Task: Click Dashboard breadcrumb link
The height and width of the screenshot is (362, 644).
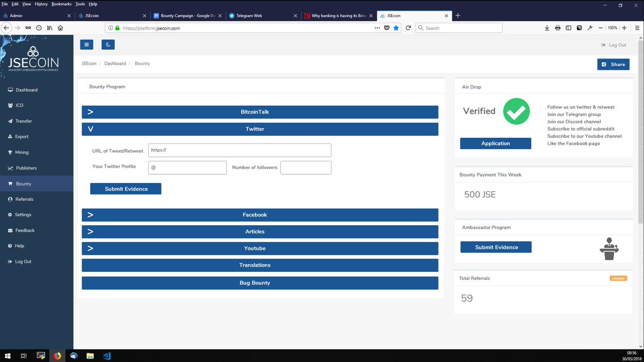Action: [115, 63]
